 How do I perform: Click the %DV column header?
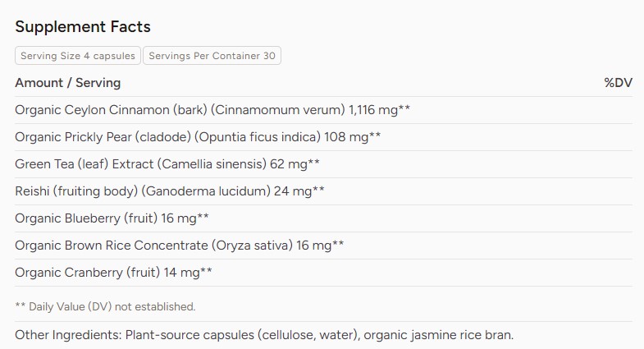point(618,83)
